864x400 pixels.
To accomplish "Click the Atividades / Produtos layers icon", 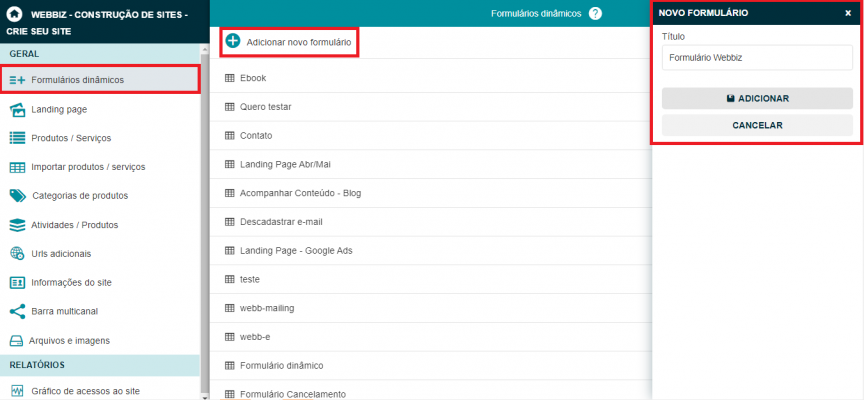I will (x=17, y=225).
